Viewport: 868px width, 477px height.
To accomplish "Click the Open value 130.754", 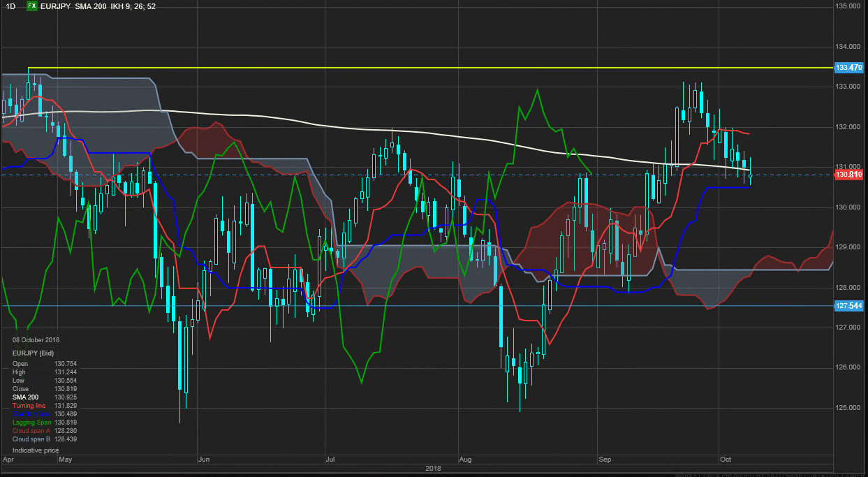I will pos(65,363).
